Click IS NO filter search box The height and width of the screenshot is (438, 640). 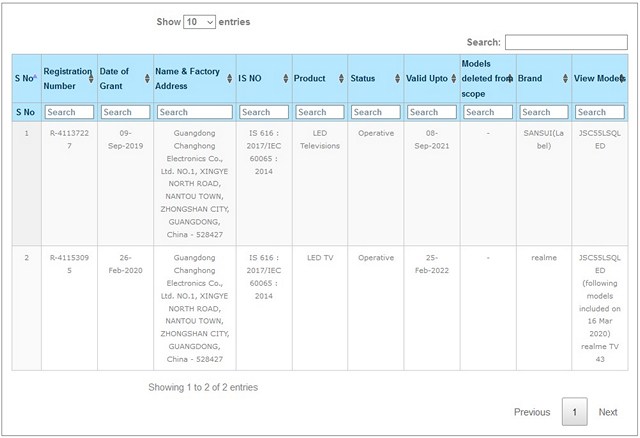[264, 112]
